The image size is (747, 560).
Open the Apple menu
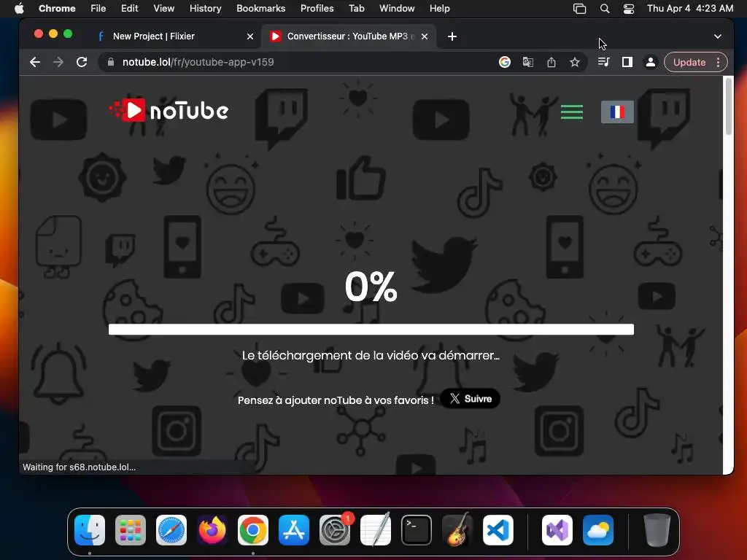(19, 8)
